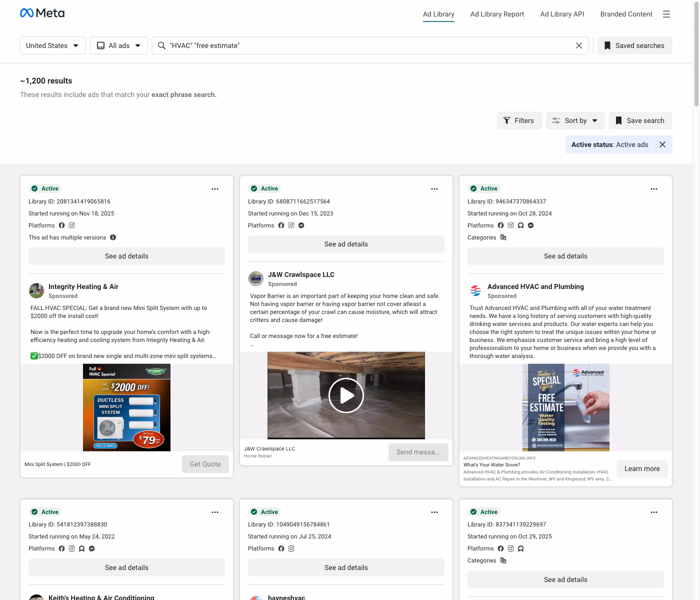Open options menu on Advanced HVAC ad
Image resolution: width=700 pixels, height=600 pixels.
pyautogui.click(x=653, y=189)
